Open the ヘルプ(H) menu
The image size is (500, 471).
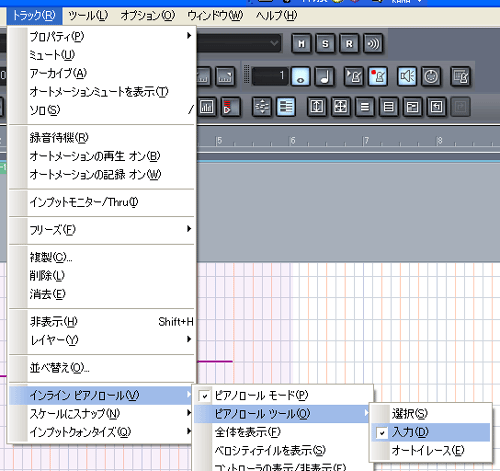276,15
